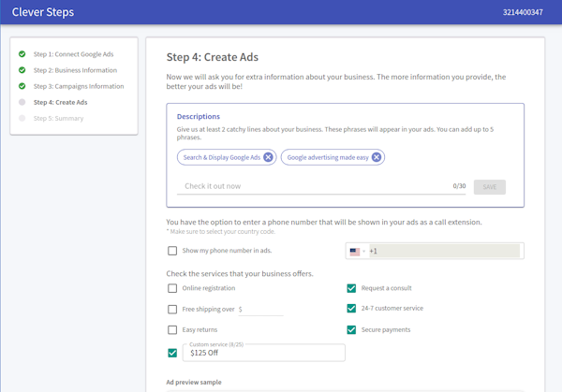Click the Step 1 green checkmark icon

pos(22,55)
